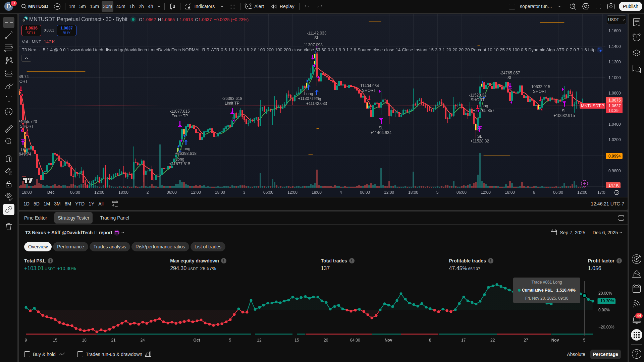Image resolution: width=644 pixels, height=362 pixels.
Task: Toggle the hide all drawings eye icon
Action: coord(9,196)
